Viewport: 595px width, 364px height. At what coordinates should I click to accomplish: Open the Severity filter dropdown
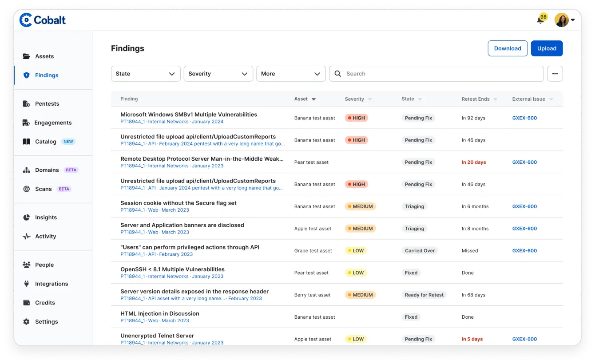click(x=218, y=74)
